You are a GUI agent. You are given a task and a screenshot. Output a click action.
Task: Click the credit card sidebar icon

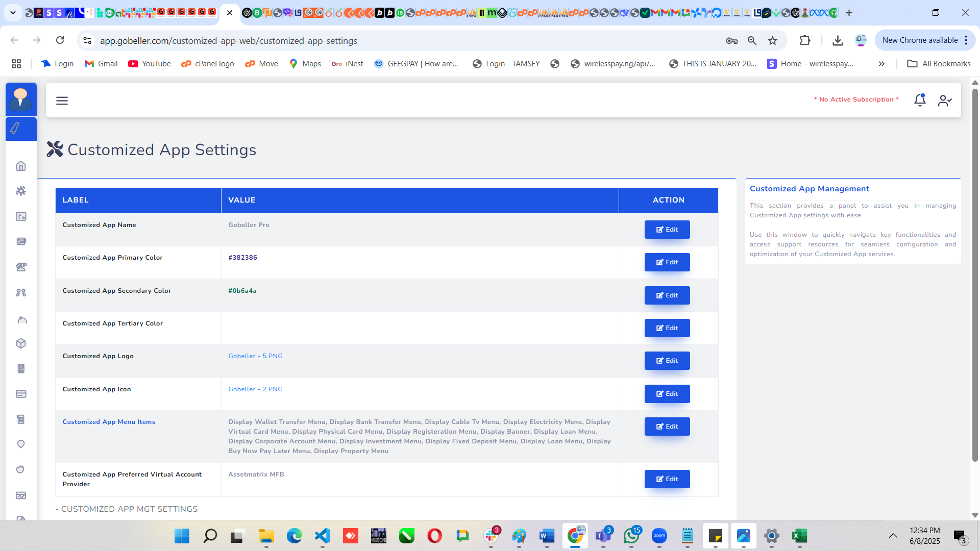pos(21,394)
